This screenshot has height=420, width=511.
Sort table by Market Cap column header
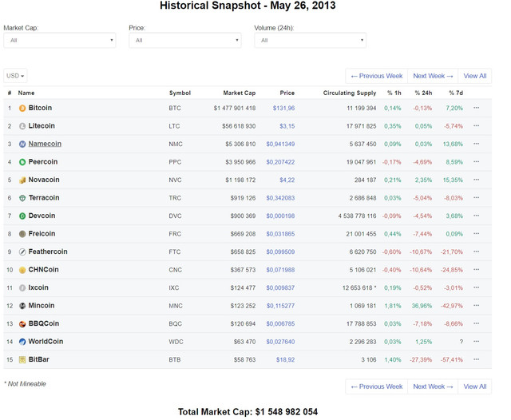coord(240,93)
